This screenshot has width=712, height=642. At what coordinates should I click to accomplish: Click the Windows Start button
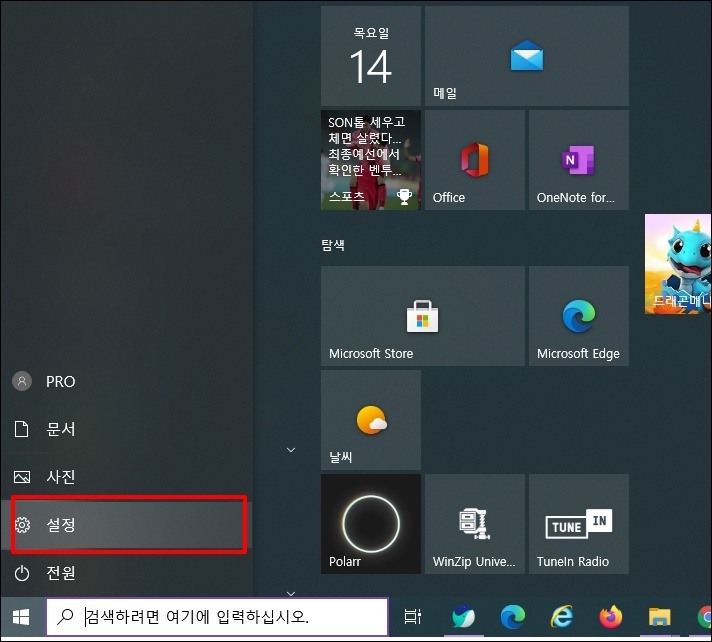pos(21,617)
